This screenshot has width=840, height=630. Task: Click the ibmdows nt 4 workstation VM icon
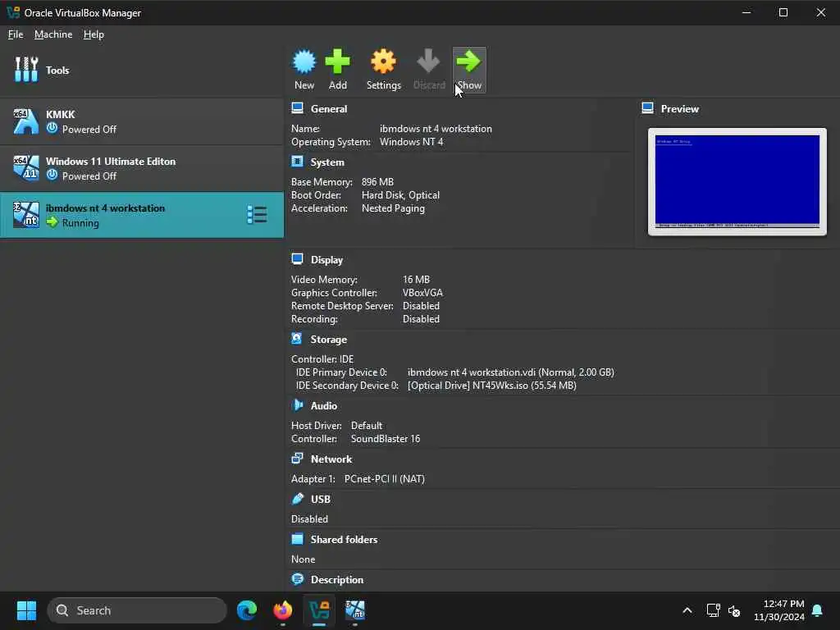pyautogui.click(x=25, y=214)
